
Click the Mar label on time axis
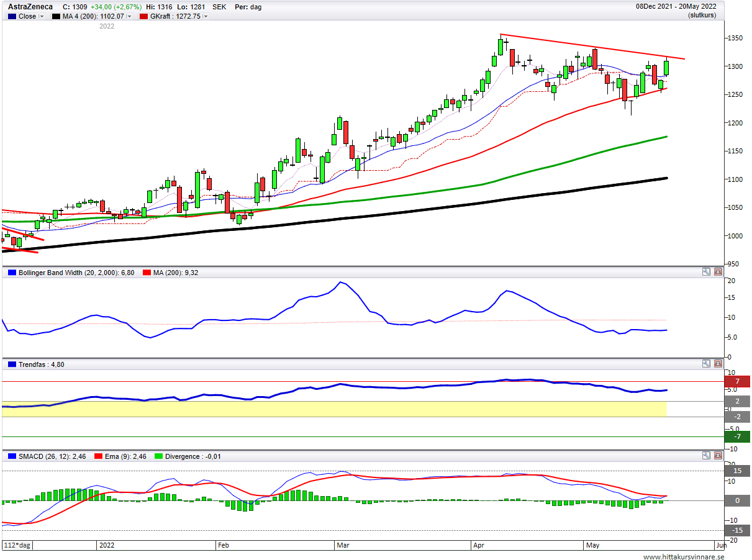[x=343, y=545]
